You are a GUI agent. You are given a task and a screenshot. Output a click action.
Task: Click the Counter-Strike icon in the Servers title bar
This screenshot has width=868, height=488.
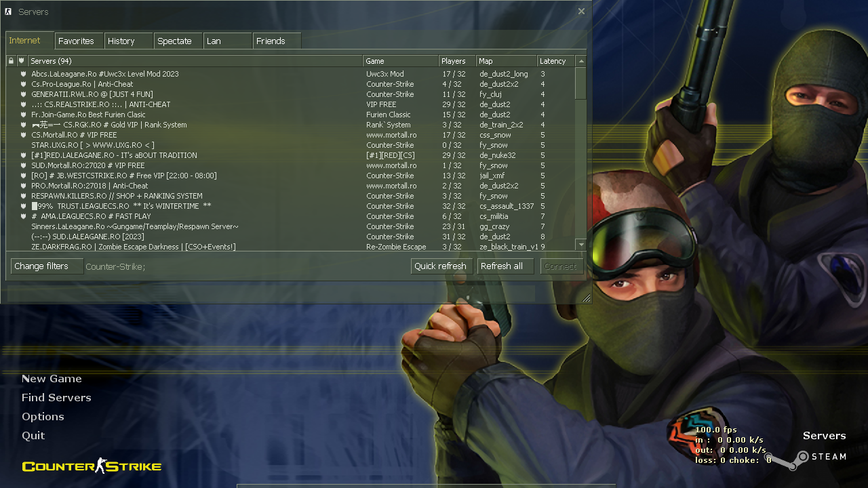coord(9,11)
